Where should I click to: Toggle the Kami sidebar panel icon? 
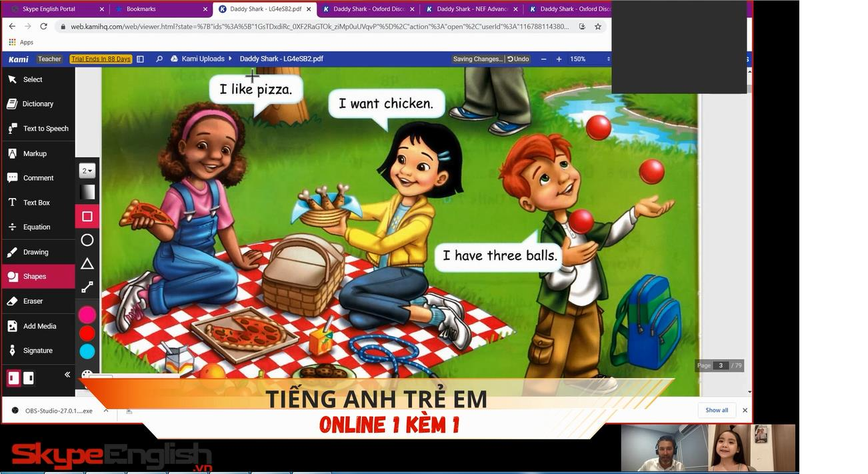(140, 59)
